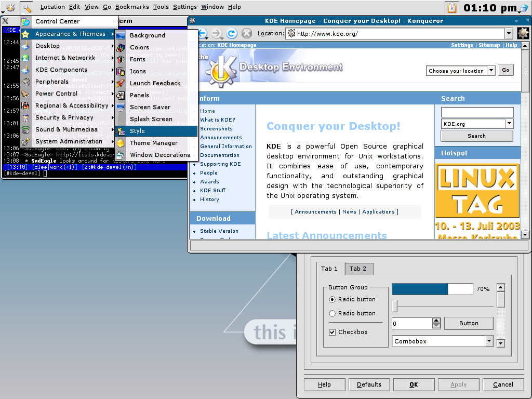Click the spinbox up arrow
Viewport: 532px width, 399px height.
[x=436, y=321]
